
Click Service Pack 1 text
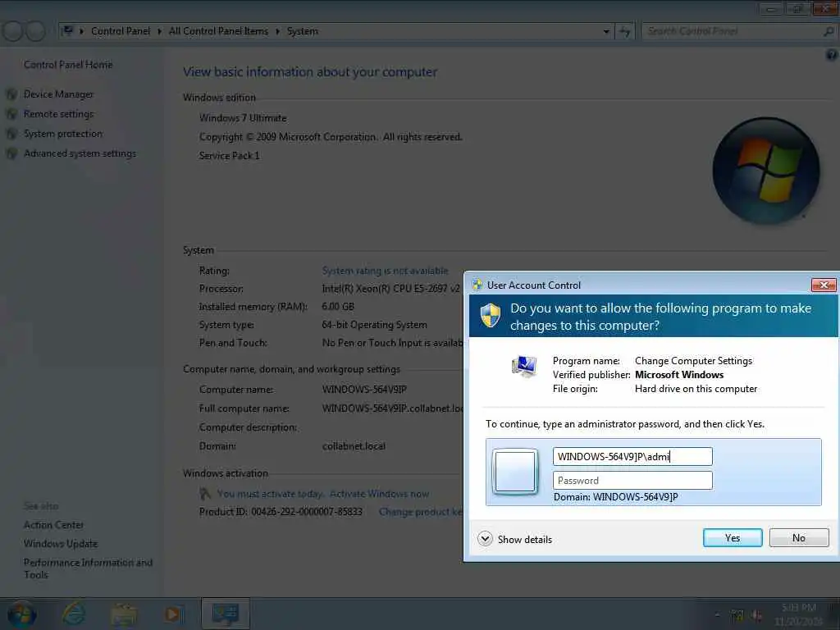[x=230, y=156]
